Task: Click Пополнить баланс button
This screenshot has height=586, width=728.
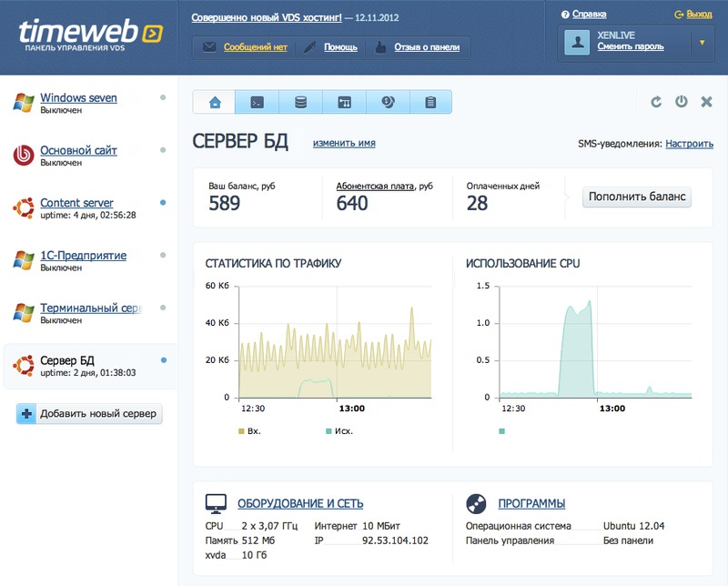Action: (637, 197)
